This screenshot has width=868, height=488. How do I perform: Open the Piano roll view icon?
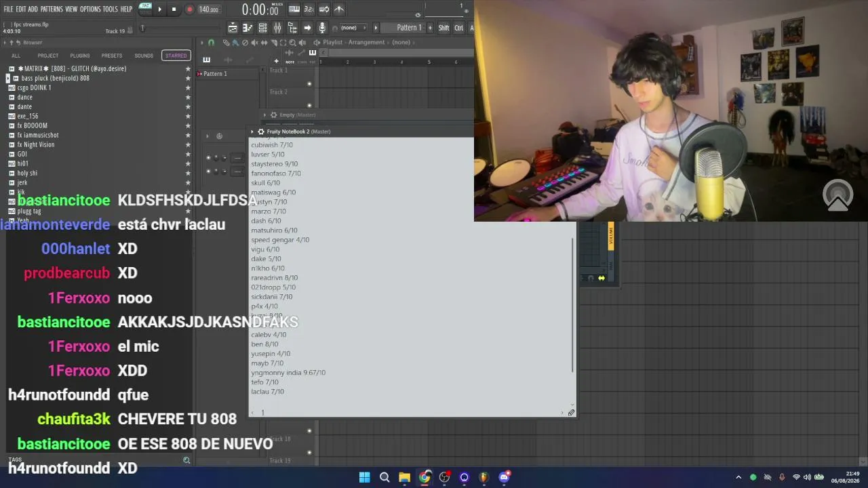248,28
